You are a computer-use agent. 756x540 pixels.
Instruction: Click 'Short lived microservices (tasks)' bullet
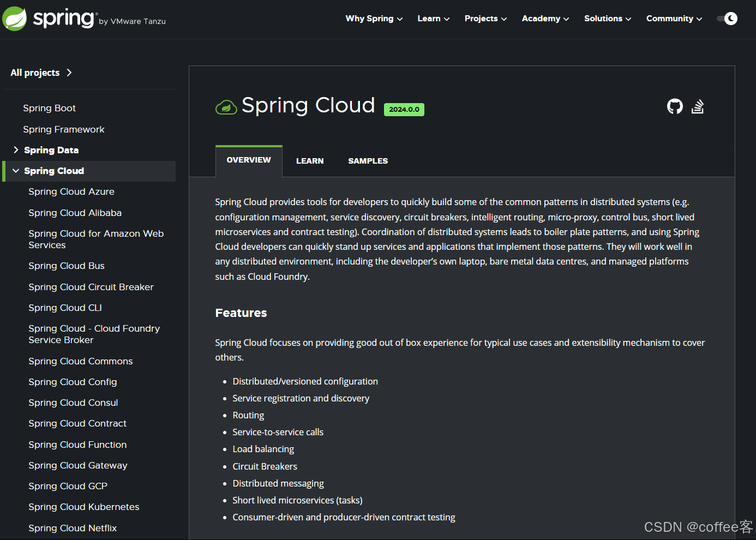pyautogui.click(x=297, y=500)
